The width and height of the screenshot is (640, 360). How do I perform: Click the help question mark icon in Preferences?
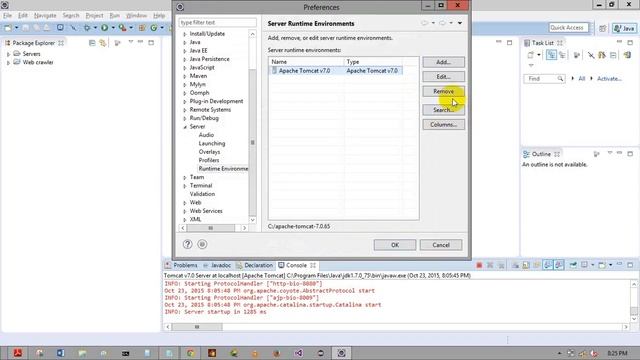coord(187,244)
